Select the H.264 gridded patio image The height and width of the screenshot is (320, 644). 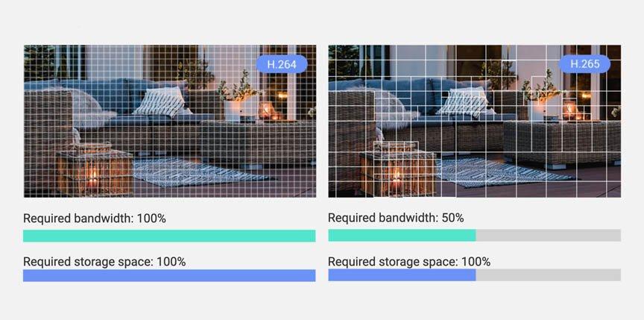coord(170,121)
